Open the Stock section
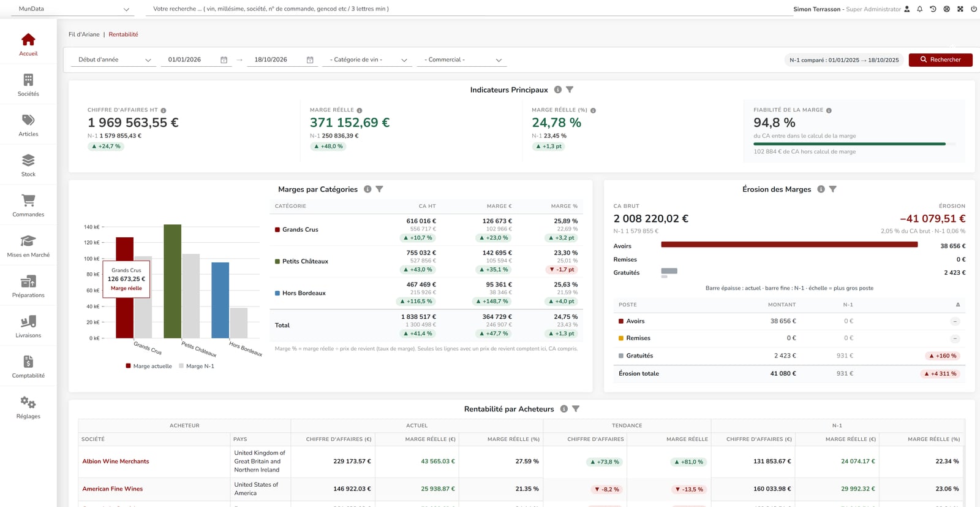This screenshot has height=507, width=980. pos(28,166)
